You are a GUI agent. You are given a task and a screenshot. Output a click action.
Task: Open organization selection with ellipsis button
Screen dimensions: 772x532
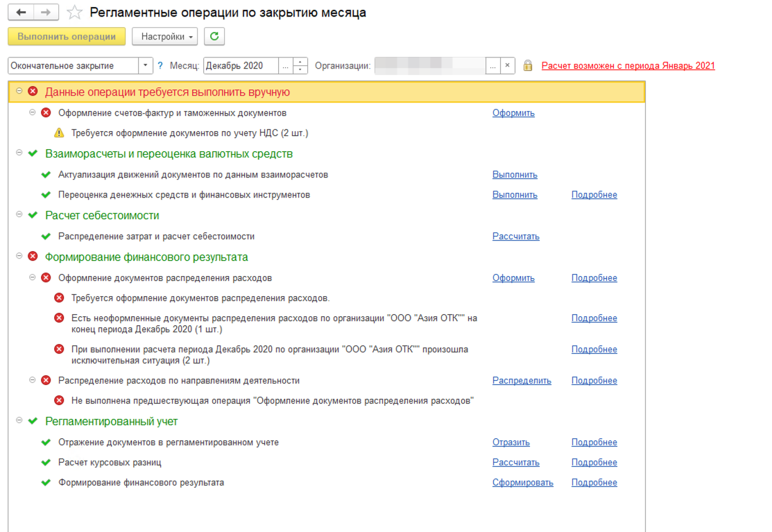point(492,66)
